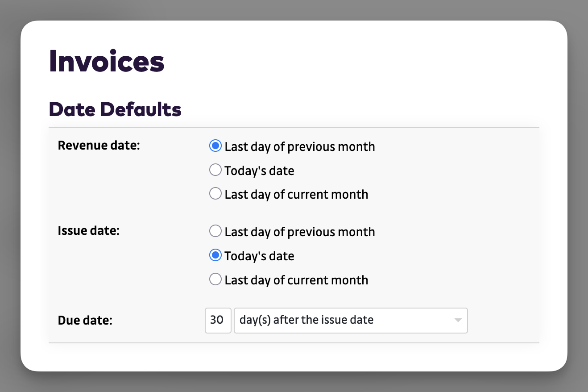Click the 'Due date:' field label
Screen dimensions: 588x392
coord(85,320)
